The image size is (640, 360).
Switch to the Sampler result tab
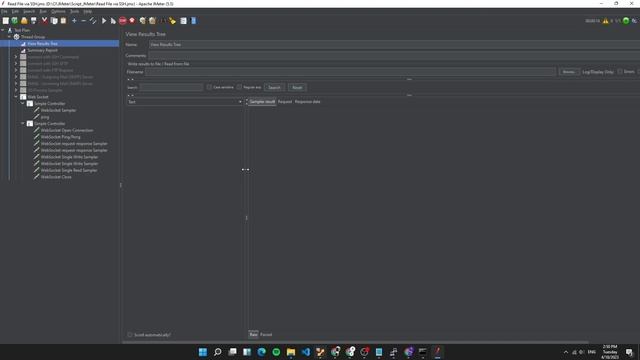(x=262, y=102)
